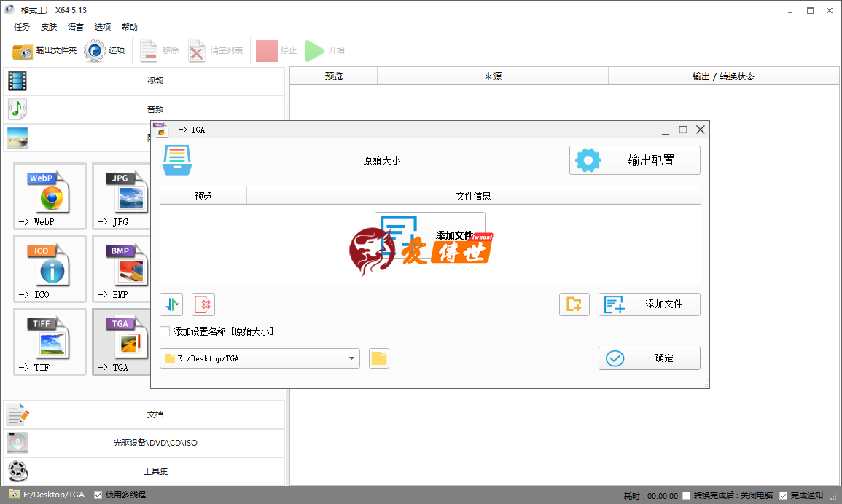Select the BMP converter icon
Image resolution: width=842 pixels, height=504 pixels.
122,269
